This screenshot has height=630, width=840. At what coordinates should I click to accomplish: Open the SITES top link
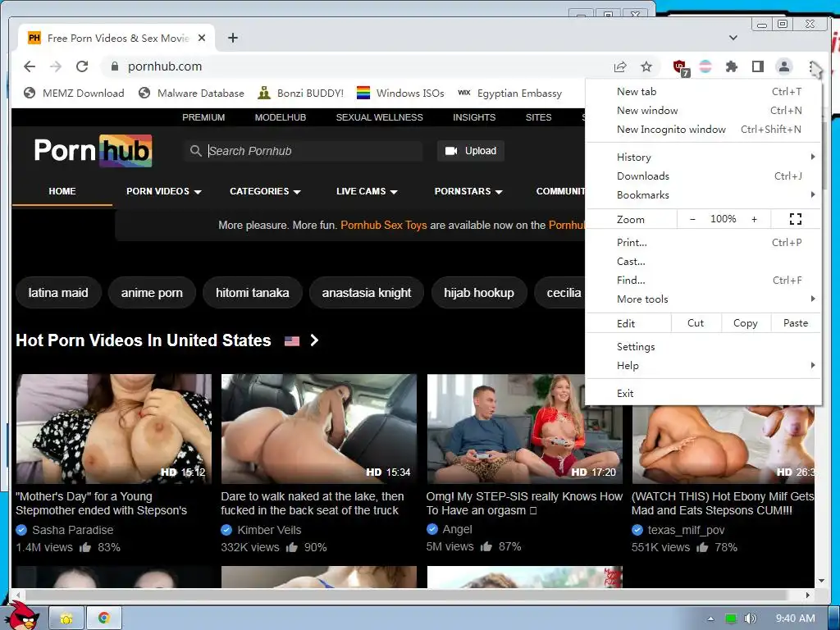pos(538,117)
